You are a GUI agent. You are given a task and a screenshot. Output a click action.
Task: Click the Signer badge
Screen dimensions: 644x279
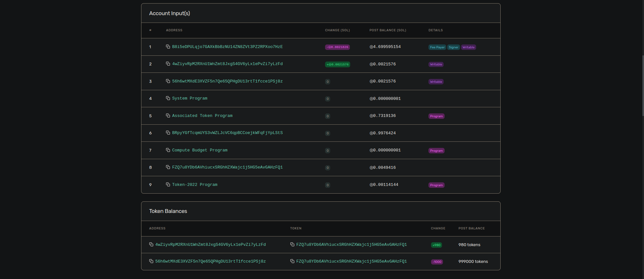click(x=454, y=47)
